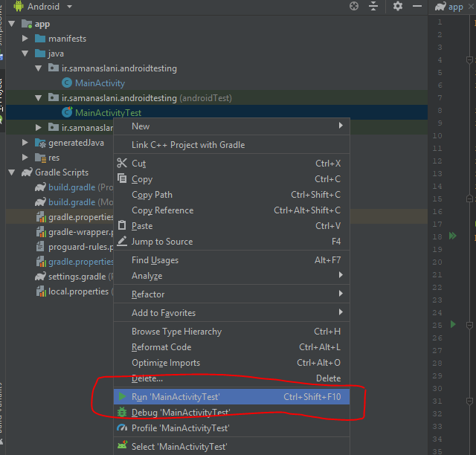Open the Analyze submenu

(x=232, y=276)
